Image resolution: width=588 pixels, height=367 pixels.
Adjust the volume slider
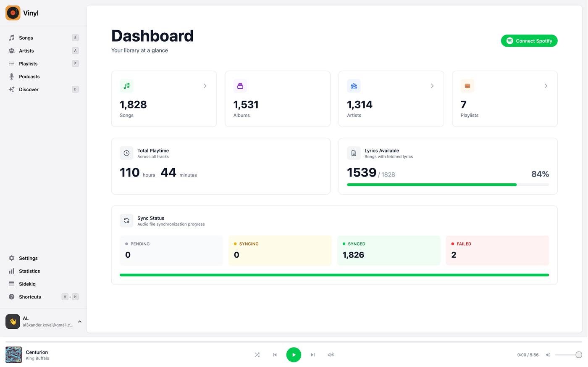point(567,355)
